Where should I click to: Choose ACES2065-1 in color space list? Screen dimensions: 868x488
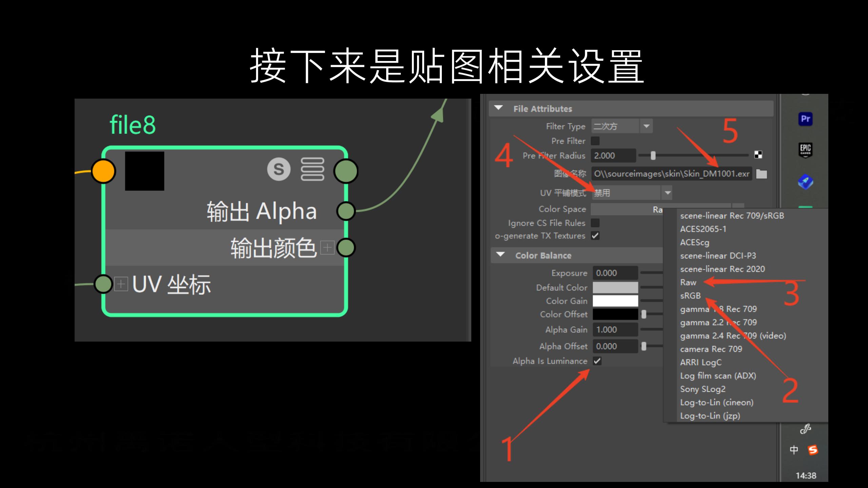coord(703,229)
